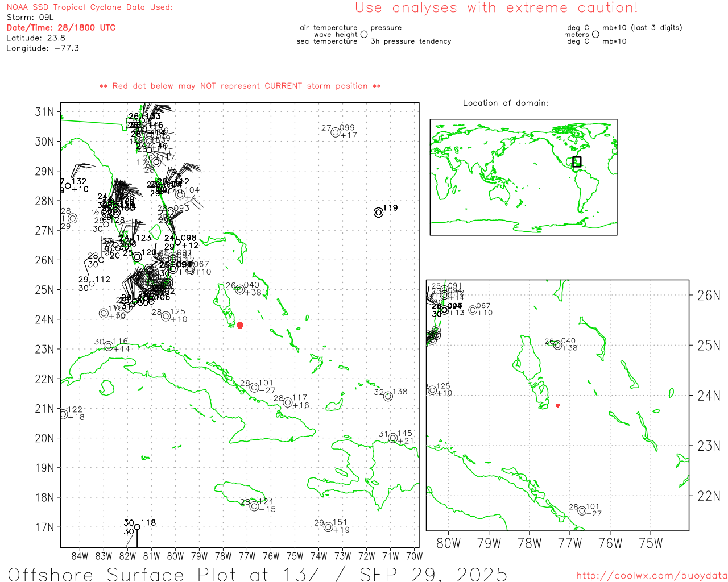Click the station marker labeled 124 +15
The image size is (728, 582).
point(254,506)
